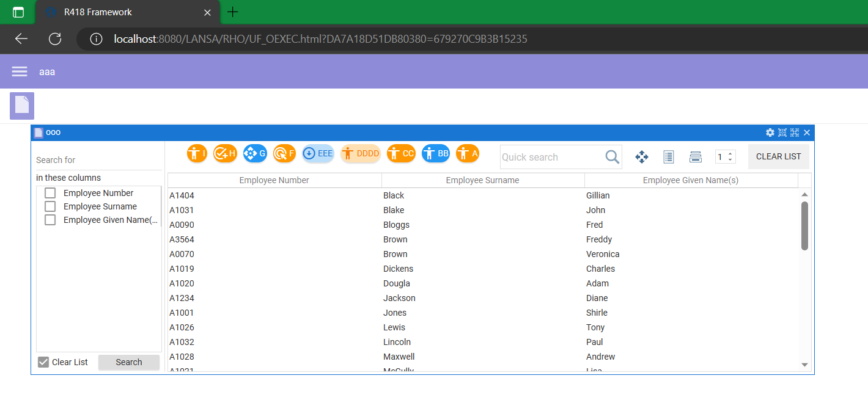The height and width of the screenshot is (414, 868).
Task: Open the gear settings icon of ooo window
Action: pos(770,133)
